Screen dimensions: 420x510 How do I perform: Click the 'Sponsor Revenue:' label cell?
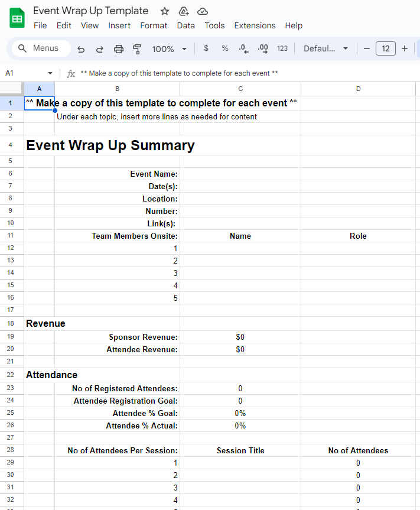click(x=118, y=337)
